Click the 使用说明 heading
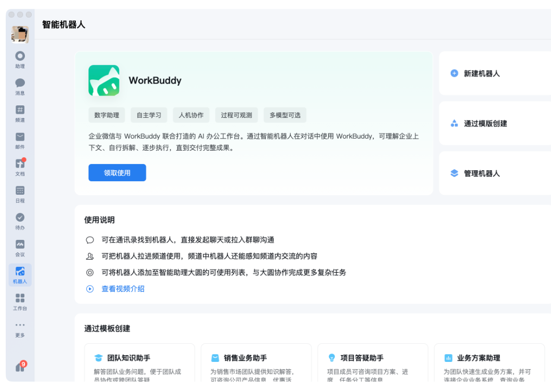Screen dimensions: 551x392 pos(99,220)
